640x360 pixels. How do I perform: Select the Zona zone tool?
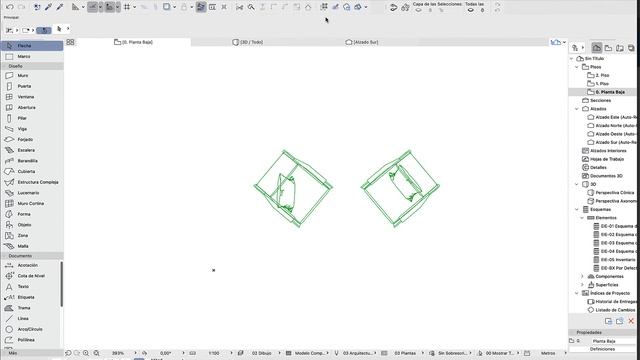coord(32,236)
